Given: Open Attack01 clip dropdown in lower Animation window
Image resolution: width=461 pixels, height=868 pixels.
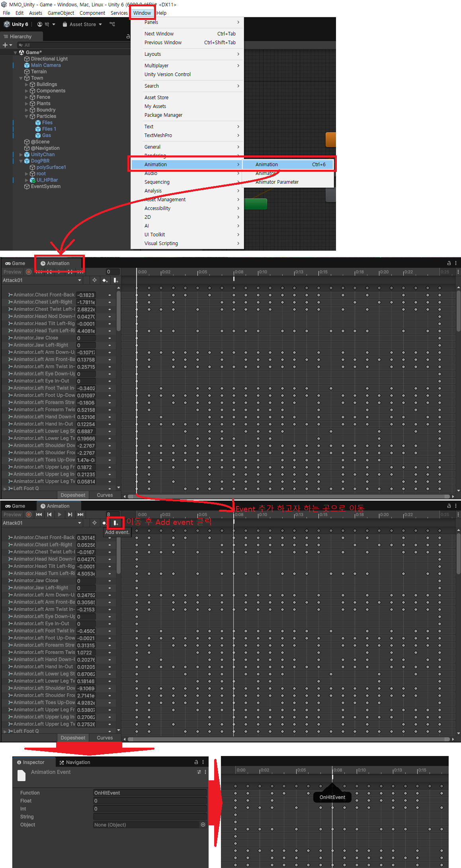Looking at the screenshot, I should tap(42, 523).
